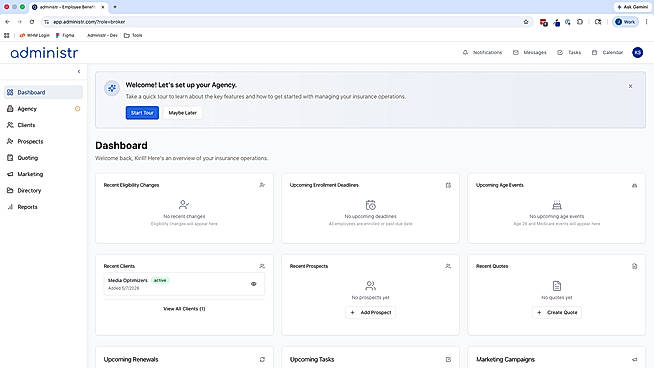Screen dimensions: 654x368
Task: Choose Maybe Later on the welcome banner
Action: pos(182,113)
